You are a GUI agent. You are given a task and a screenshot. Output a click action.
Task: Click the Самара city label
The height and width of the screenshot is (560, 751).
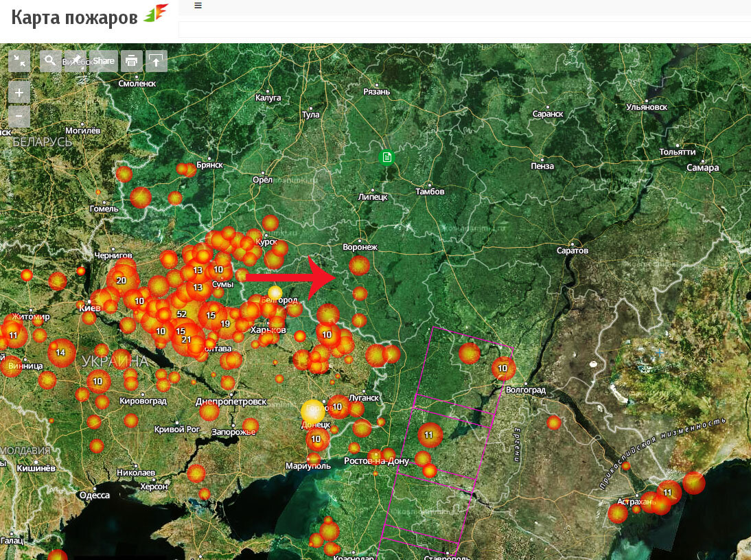[703, 168]
